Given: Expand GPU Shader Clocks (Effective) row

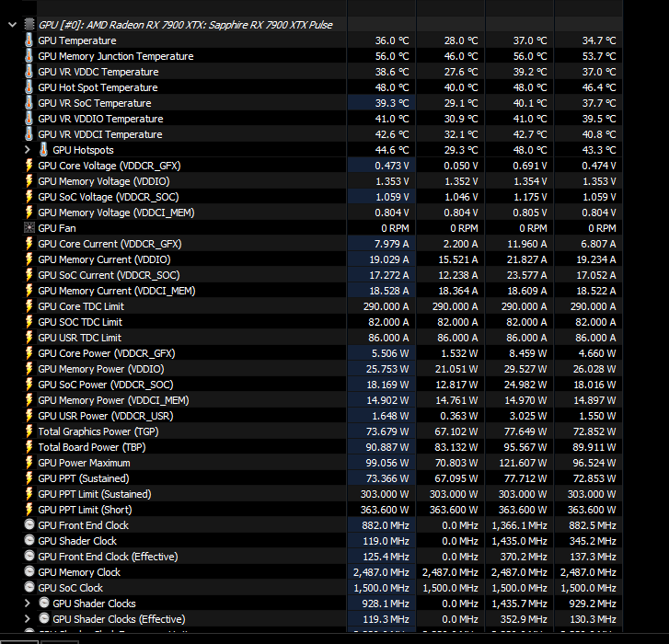Looking at the screenshot, I should pos(28,619).
